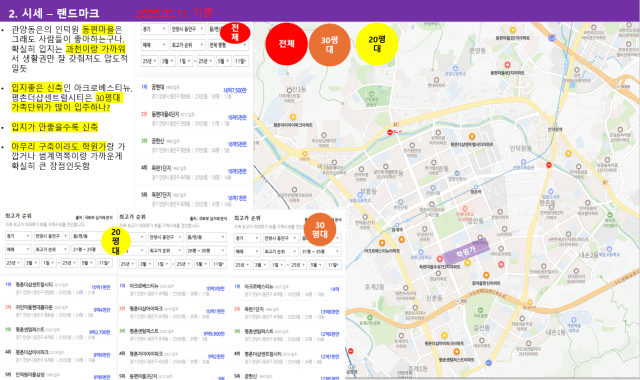
Task: Click the 9억2,700만 price of 평촌센텀퍼스트
Action: pyautogui.click(x=100, y=332)
